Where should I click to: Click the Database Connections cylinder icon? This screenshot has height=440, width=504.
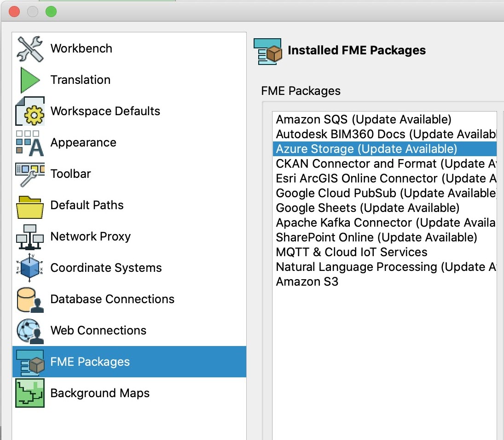pyautogui.click(x=30, y=300)
